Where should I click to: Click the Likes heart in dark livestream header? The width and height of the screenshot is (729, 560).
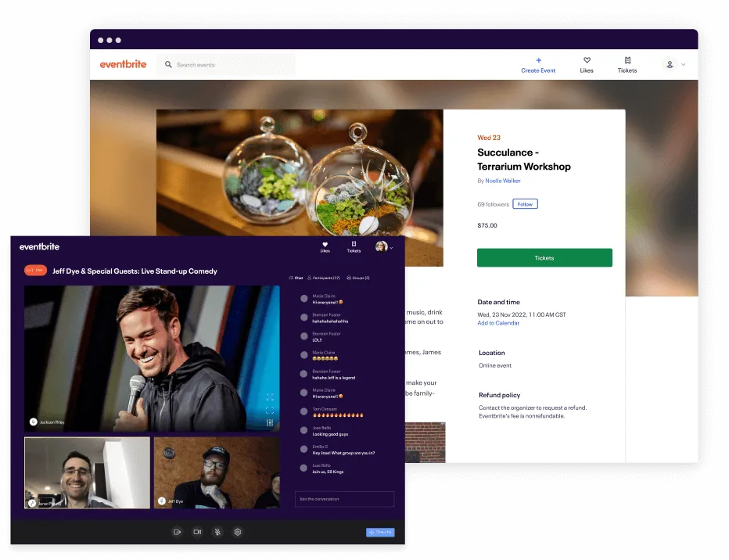tap(325, 244)
